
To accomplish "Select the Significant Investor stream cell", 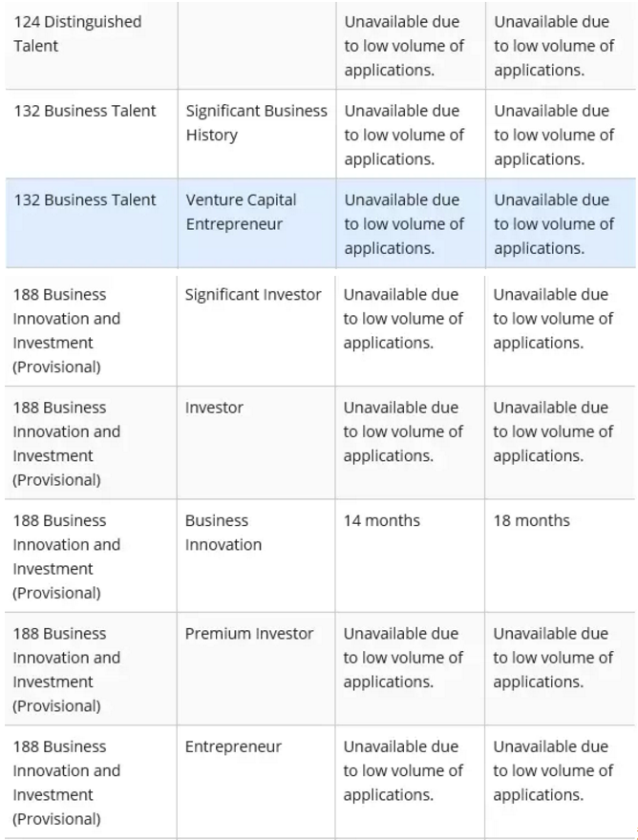I will tap(256, 330).
